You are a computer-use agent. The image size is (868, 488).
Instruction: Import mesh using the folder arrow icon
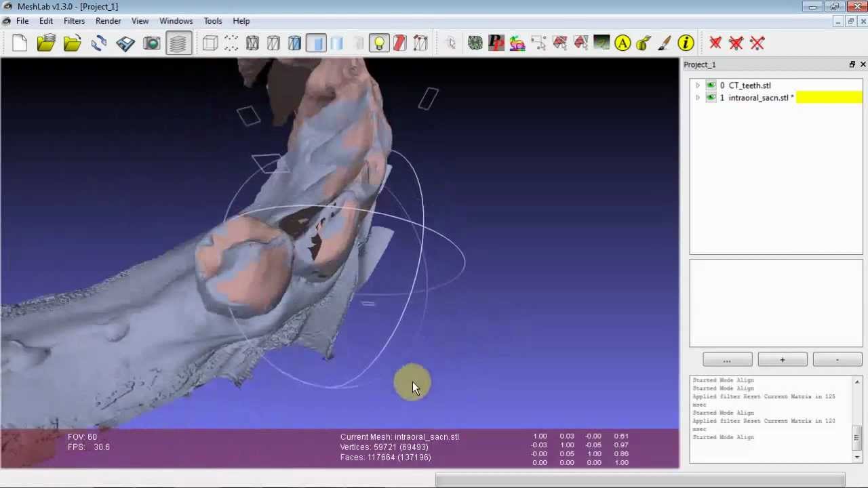point(73,43)
